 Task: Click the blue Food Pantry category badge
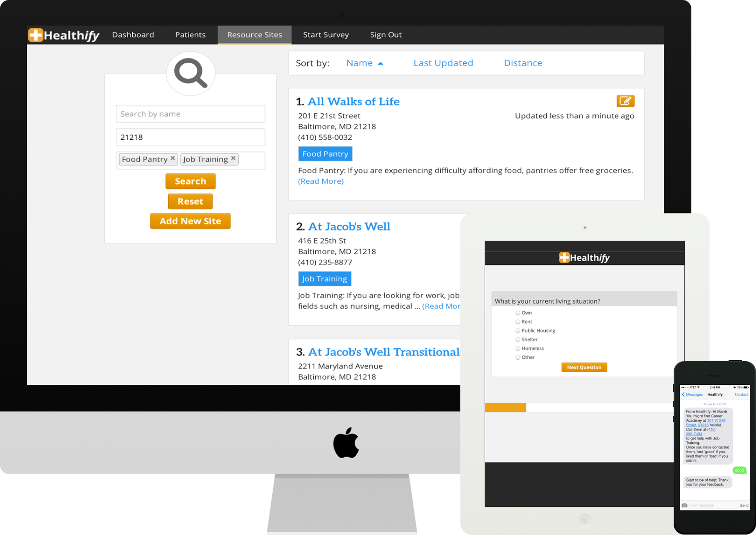coord(325,154)
